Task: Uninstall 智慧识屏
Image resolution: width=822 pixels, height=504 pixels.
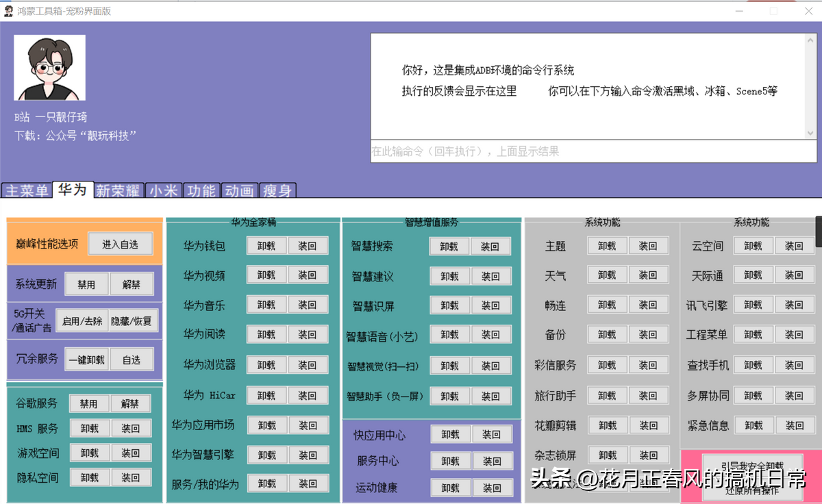Action: tap(449, 305)
